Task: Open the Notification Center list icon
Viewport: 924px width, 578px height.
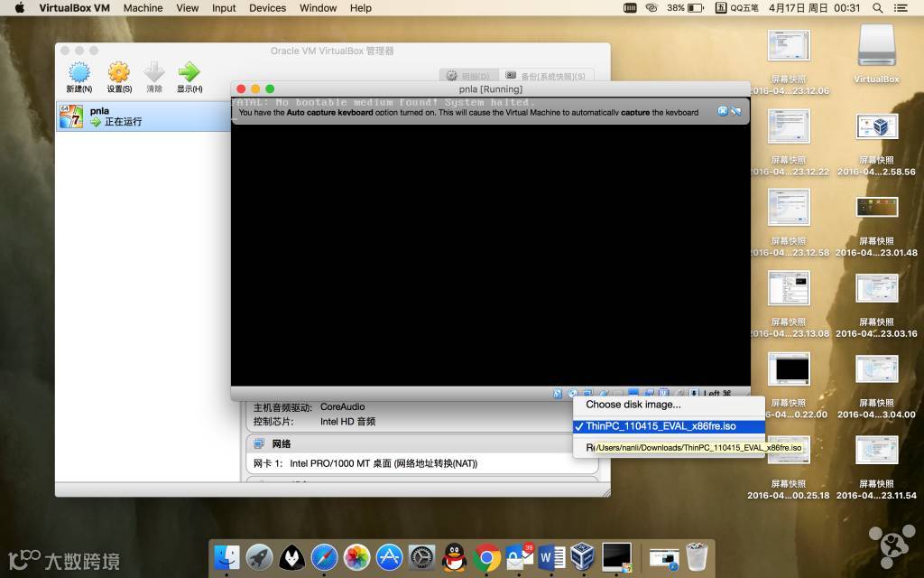Action: (x=901, y=7)
